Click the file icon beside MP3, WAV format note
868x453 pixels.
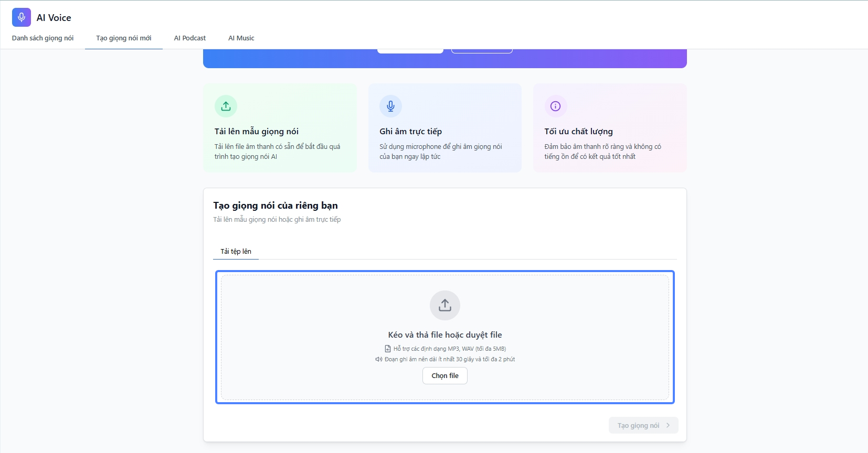pos(388,349)
